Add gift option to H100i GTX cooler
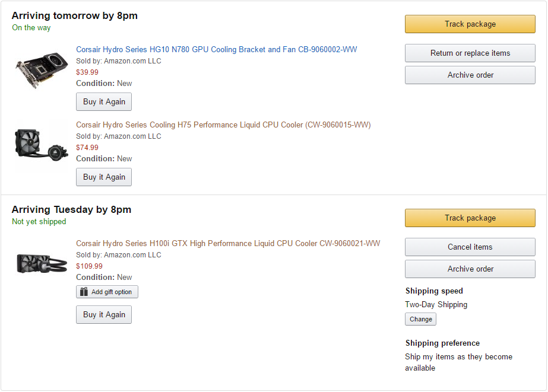 point(107,292)
